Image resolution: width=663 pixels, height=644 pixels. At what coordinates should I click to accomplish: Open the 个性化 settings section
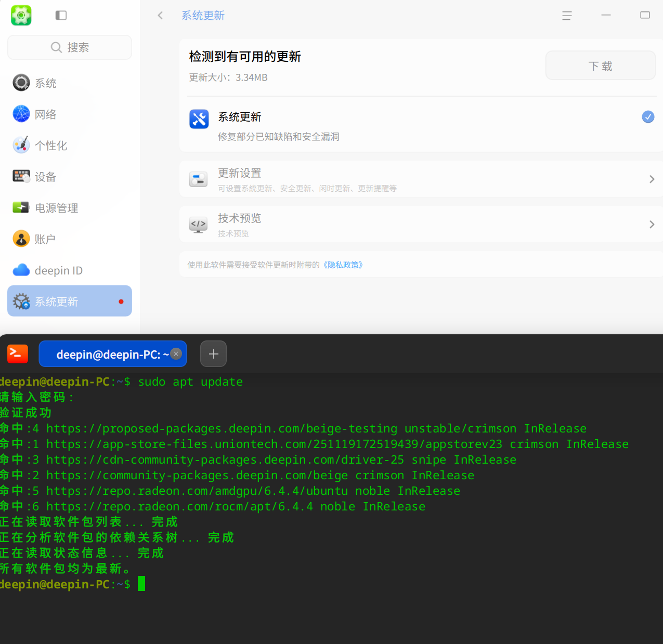70,145
